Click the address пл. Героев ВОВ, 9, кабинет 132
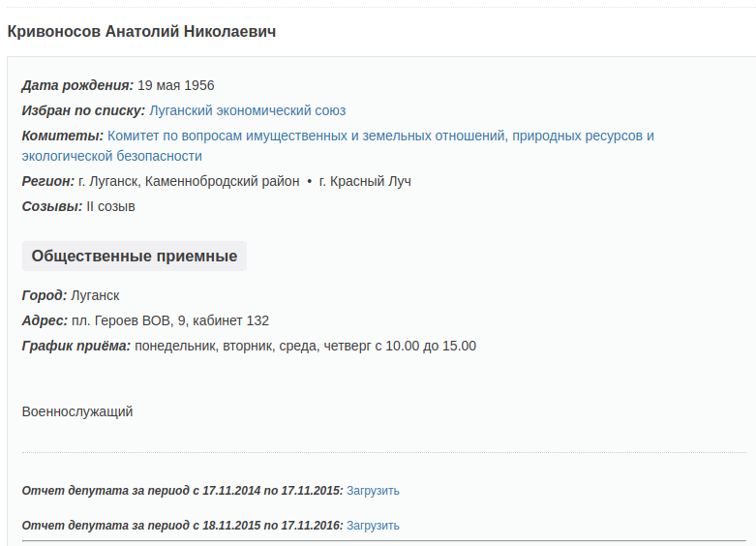The height and width of the screenshot is (546, 756). (170, 320)
